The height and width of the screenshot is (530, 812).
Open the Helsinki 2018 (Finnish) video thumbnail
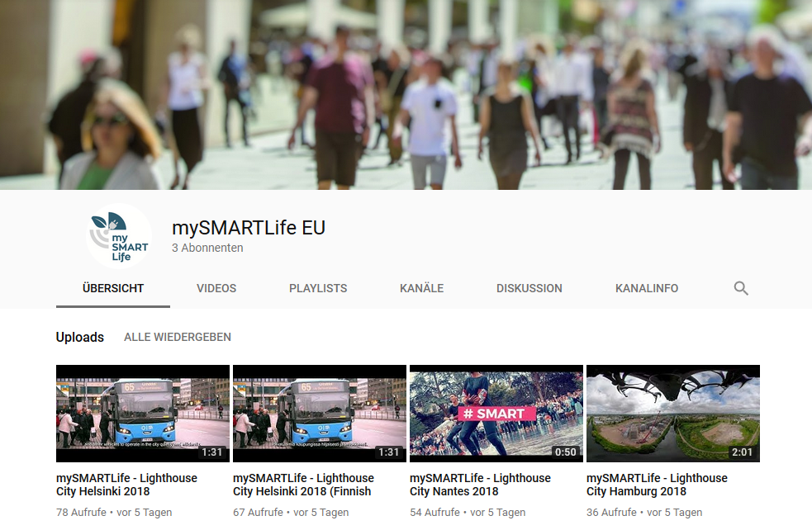[320, 414]
